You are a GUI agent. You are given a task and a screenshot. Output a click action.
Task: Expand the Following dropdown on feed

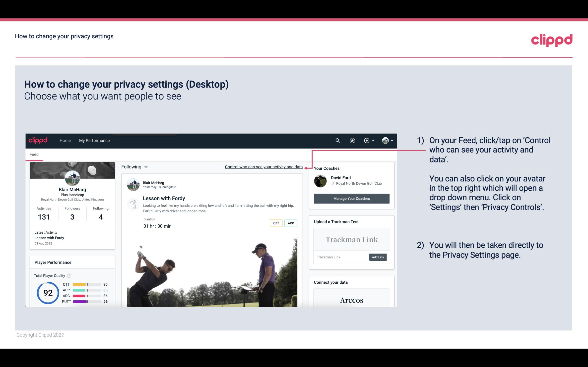click(x=134, y=167)
